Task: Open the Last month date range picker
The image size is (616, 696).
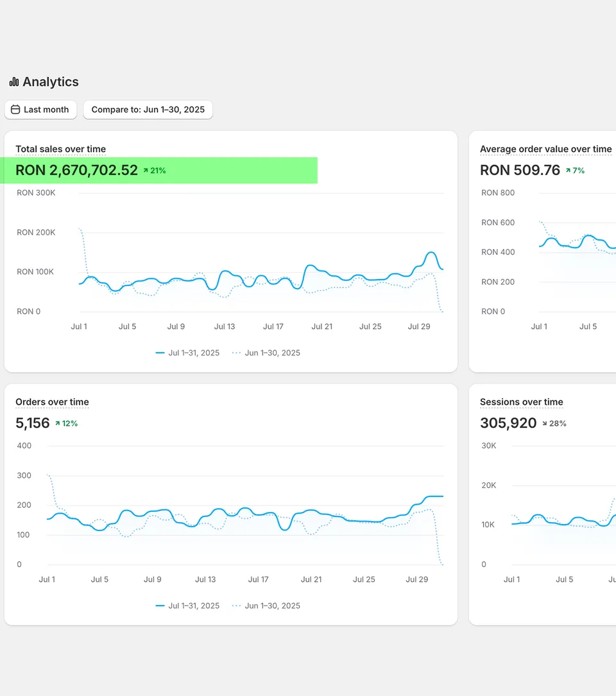Action: pos(40,110)
